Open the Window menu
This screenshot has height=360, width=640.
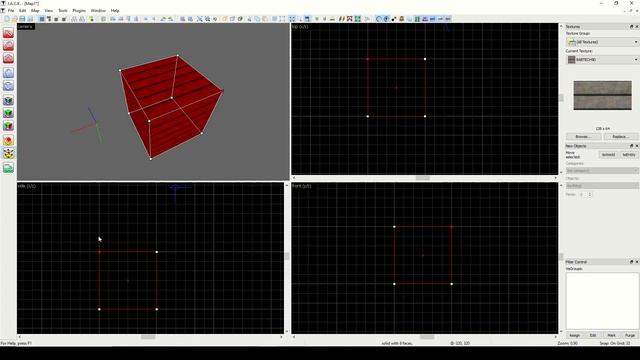[98, 11]
